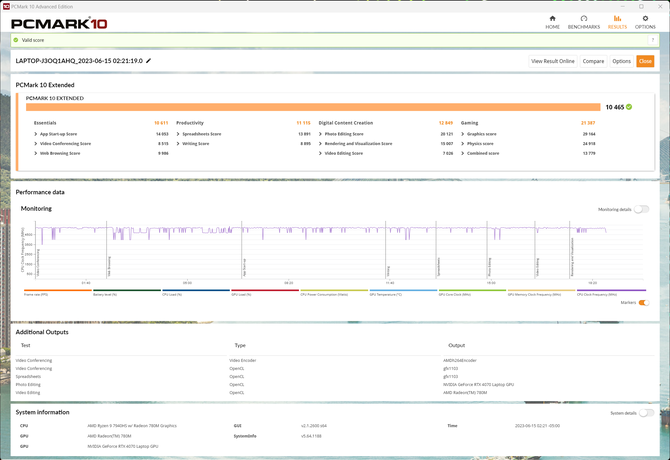Expand the Photo Editing Score row
Viewport: 670px width, 460px height.
pyautogui.click(x=386, y=134)
